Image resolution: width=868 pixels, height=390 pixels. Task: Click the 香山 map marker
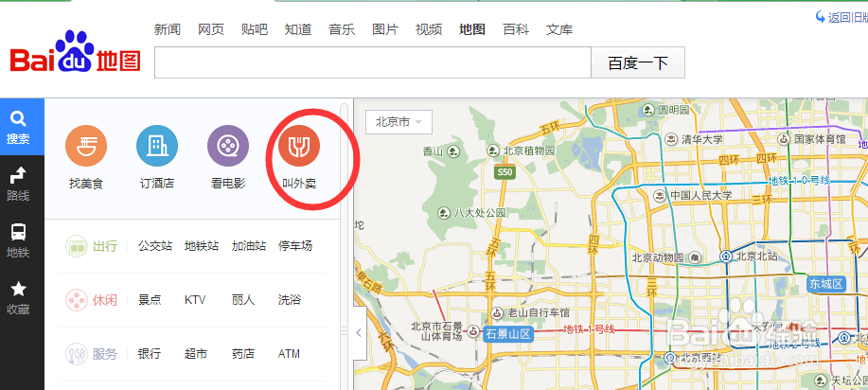[453, 151]
